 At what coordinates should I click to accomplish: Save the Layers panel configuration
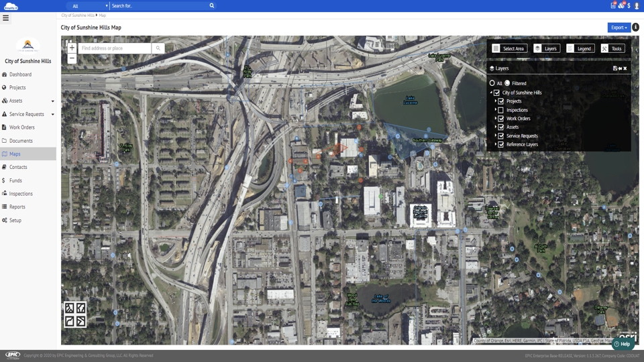point(615,68)
